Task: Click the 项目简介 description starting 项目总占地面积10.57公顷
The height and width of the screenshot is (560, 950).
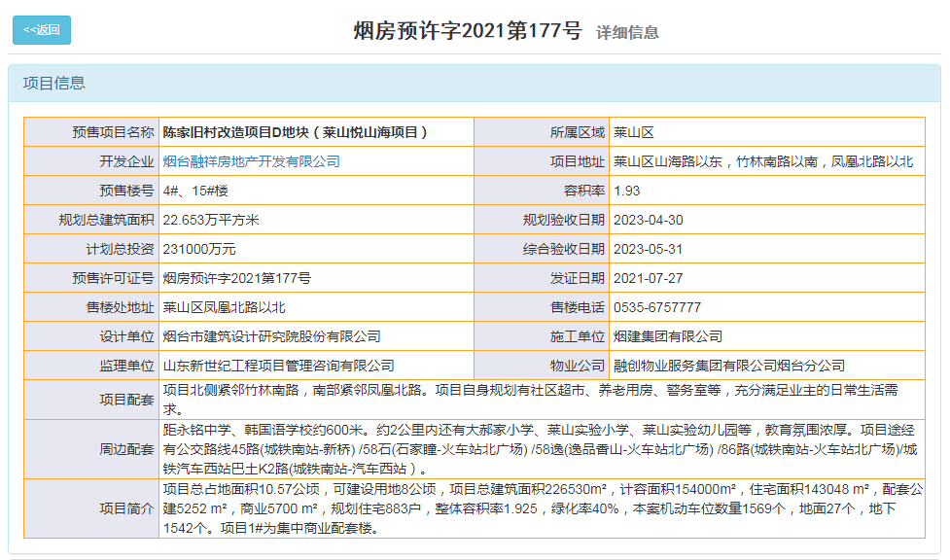Action: 543,508
